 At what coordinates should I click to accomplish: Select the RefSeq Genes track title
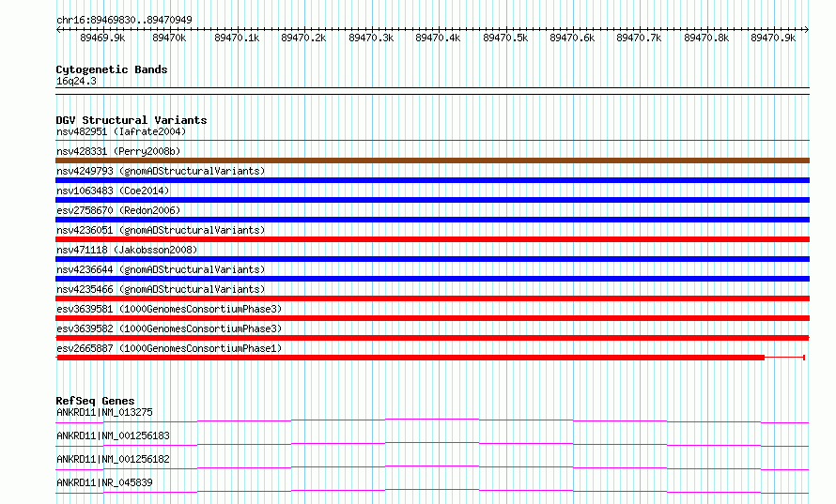95,401
